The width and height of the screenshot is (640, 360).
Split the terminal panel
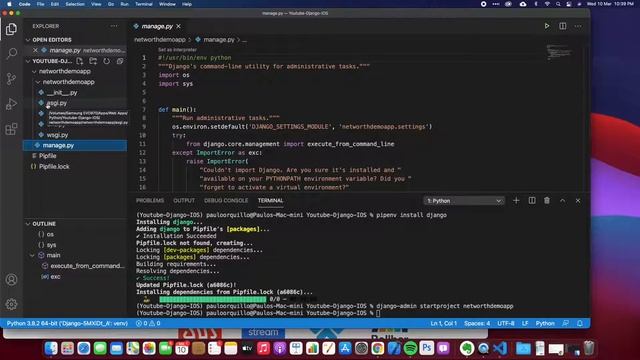[x=532, y=200]
